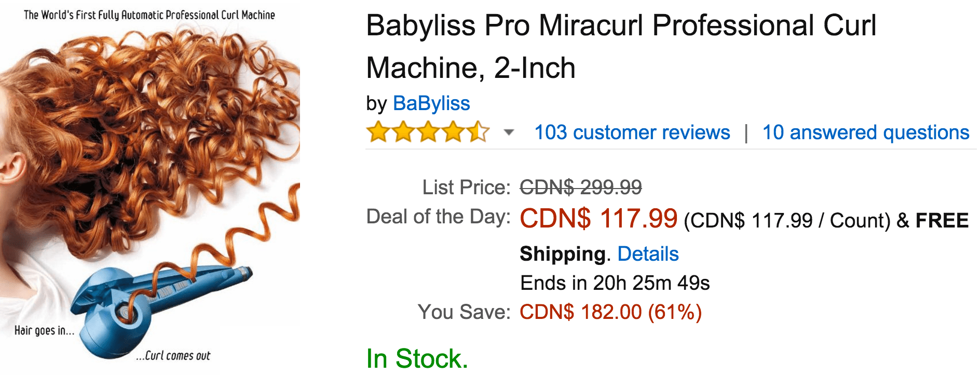Click the curl machine product image
Viewport: 980px width, 375px height.
(x=151, y=187)
